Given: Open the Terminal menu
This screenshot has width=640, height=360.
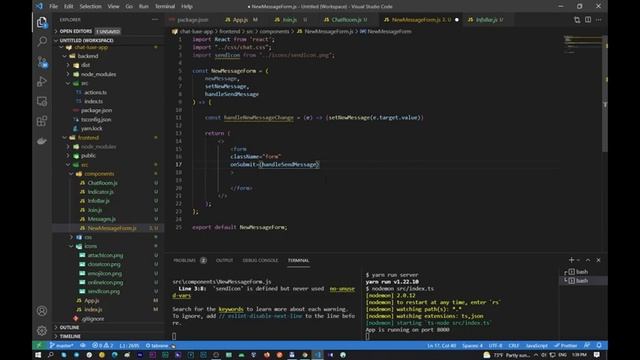Looking at the screenshot, I should 164,6.
